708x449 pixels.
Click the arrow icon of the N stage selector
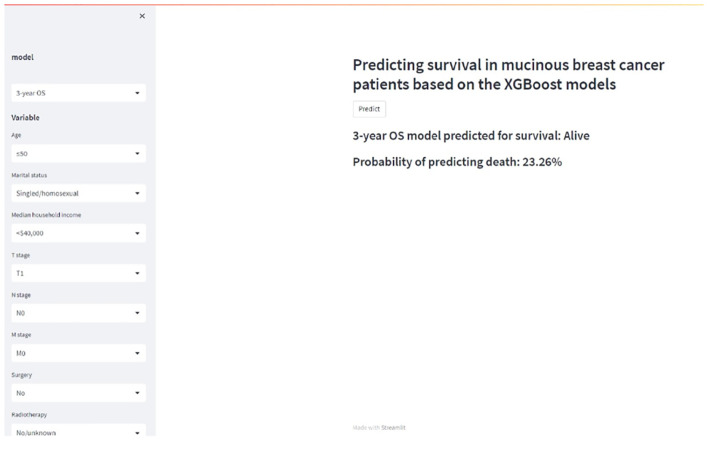137,313
